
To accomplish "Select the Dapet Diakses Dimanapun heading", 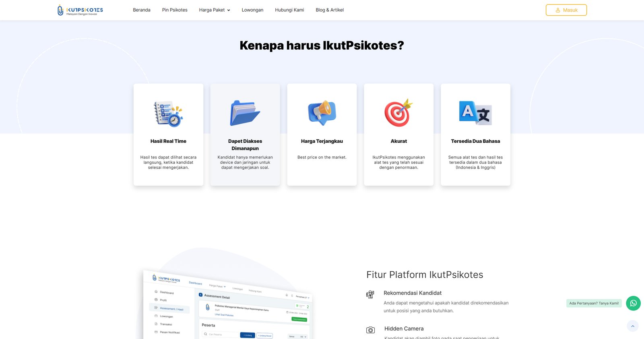I will [245, 145].
